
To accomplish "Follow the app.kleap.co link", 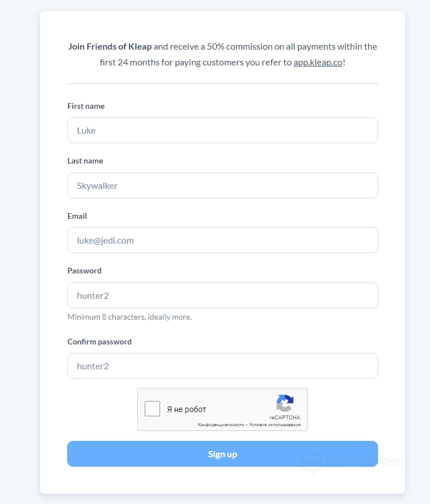I will point(318,63).
